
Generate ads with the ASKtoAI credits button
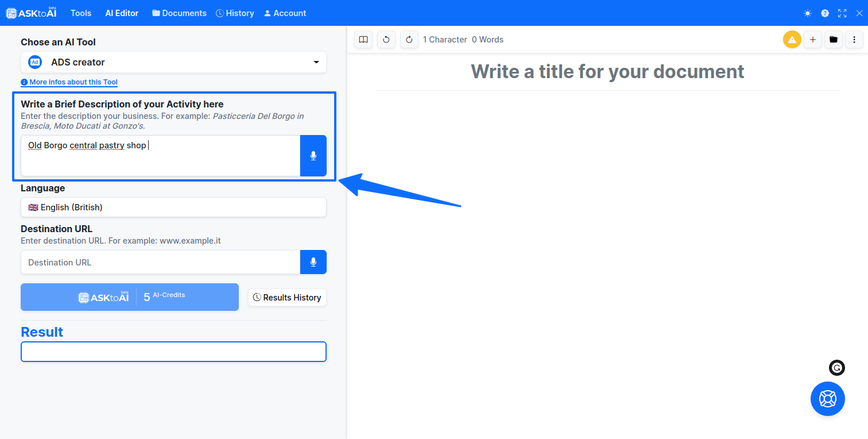[129, 297]
